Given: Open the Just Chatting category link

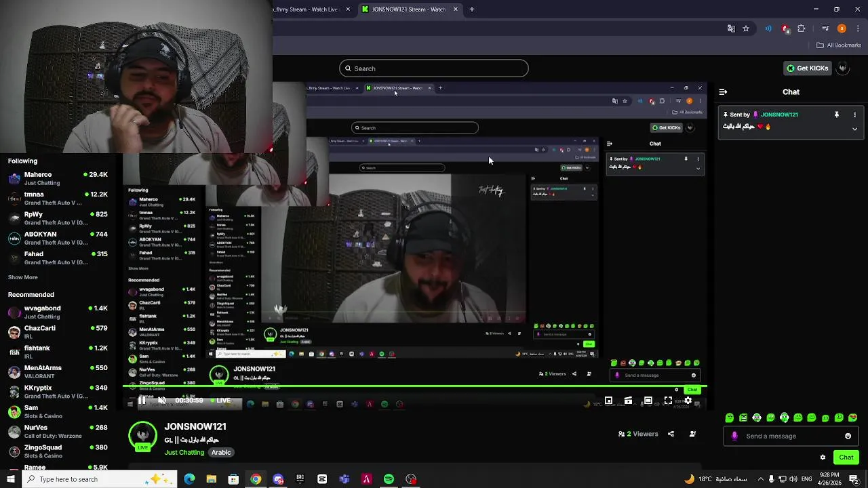Looking at the screenshot, I should [x=184, y=452].
